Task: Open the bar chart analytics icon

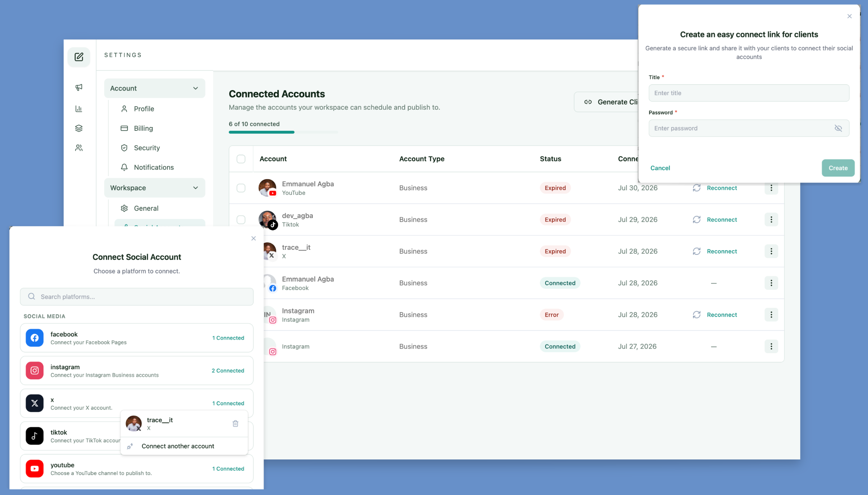Action: pyautogui.click(x=79, y=109)
